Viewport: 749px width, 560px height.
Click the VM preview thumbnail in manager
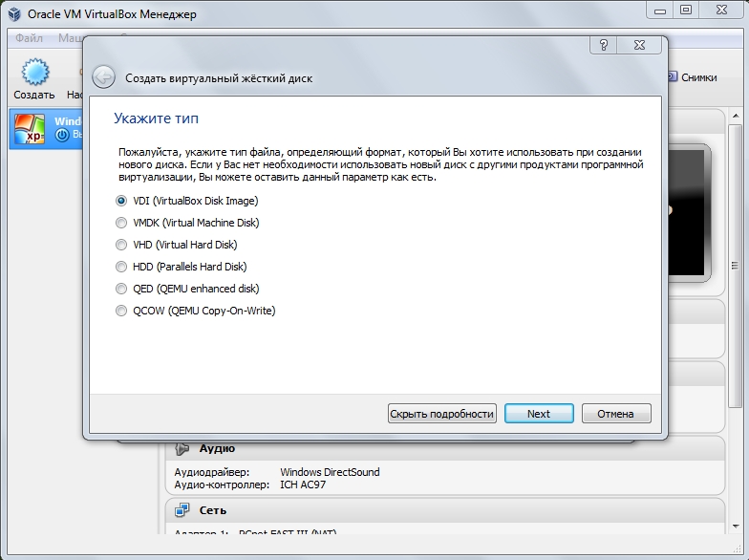(x=689, y=212)
